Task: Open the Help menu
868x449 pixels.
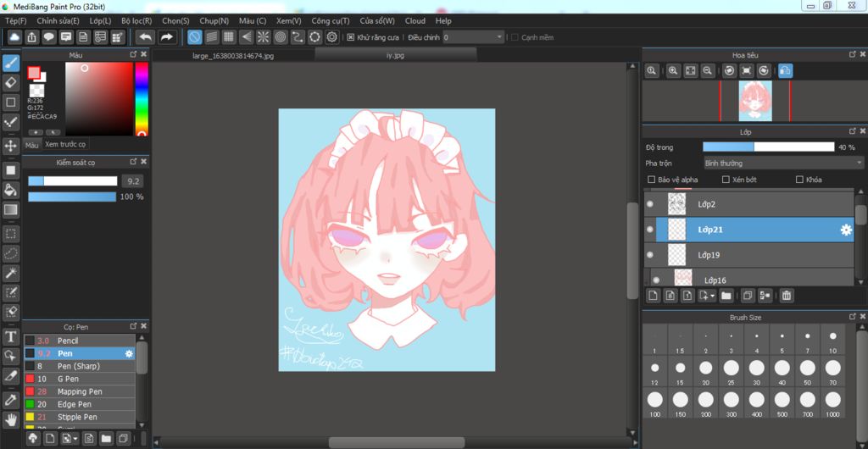Action: click(443, 21)
